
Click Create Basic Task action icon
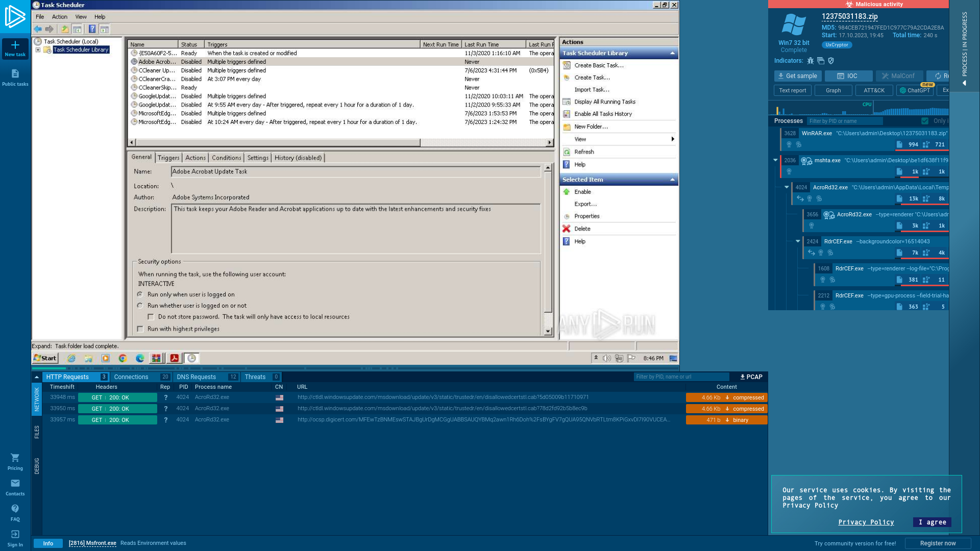[x=567, y=65]
